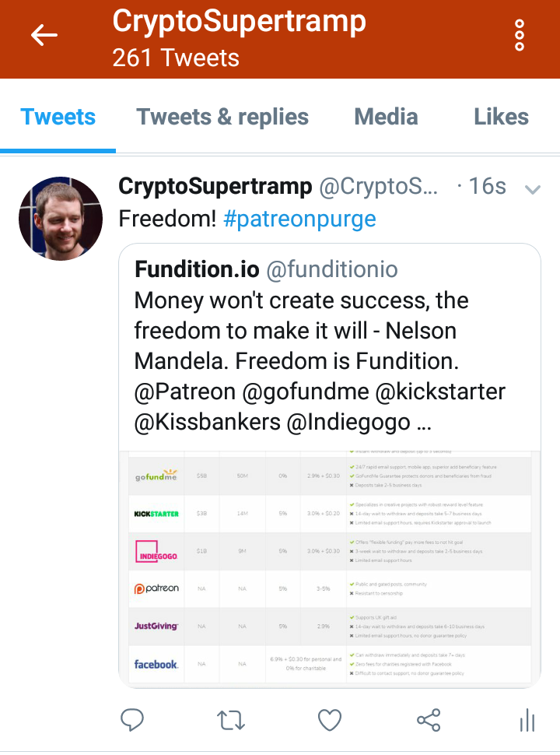Image resolution: width=560 pixels, height=755 pixels.
Task: Expand tweet options chevron arrow
Action: (533, 189)
